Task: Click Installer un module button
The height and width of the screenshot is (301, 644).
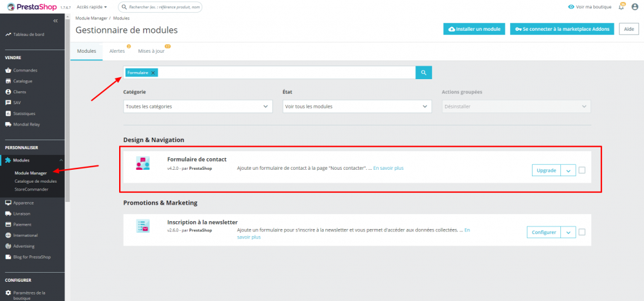Action: [x=474, y=29]
